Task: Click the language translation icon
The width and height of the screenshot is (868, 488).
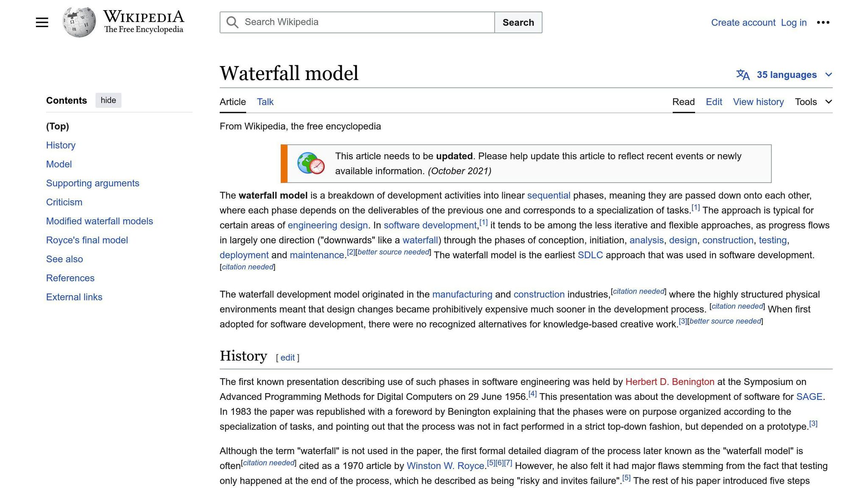Action: pyautogui.click(x=743, y=75)
